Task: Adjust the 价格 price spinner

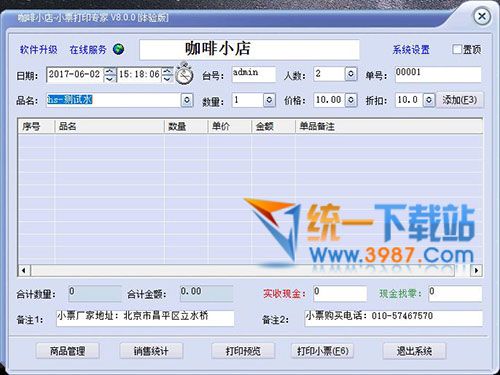Action: coord(351,100)
